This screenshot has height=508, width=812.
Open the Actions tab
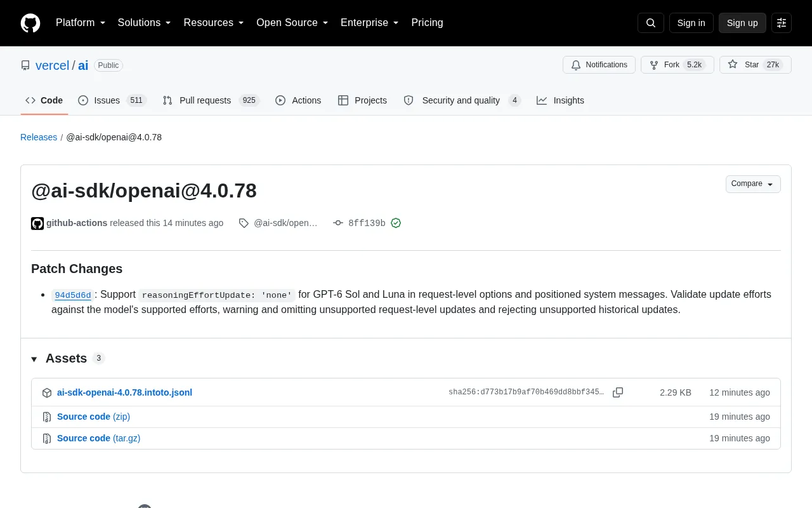point(298,100)
